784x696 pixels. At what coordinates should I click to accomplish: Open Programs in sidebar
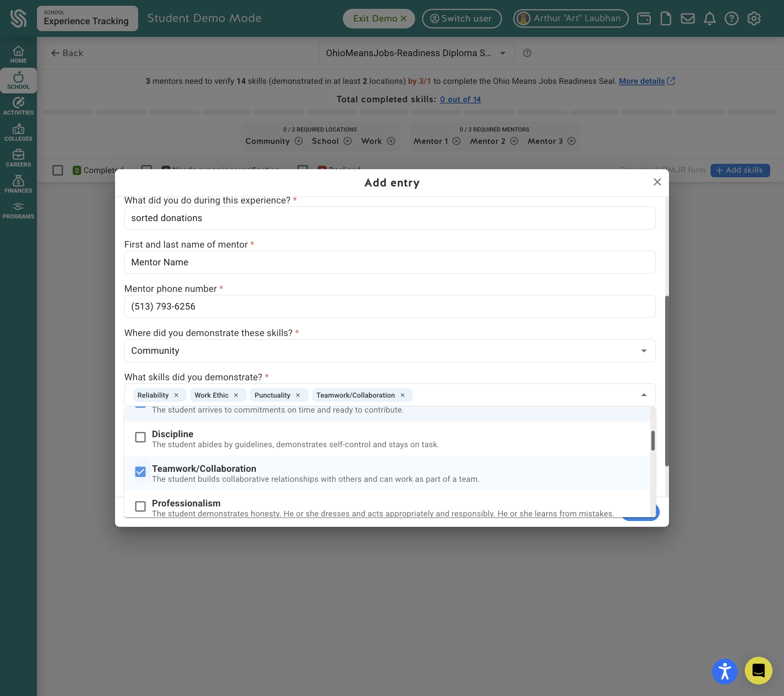[18, 211]
